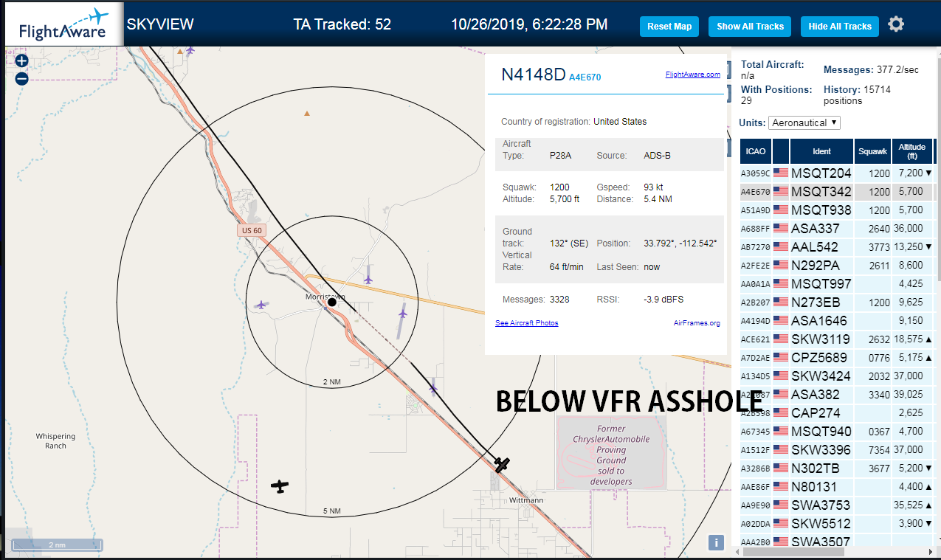
Task: Select the purple aircraft with long trail east of Morristown
Action: point(402,314)
